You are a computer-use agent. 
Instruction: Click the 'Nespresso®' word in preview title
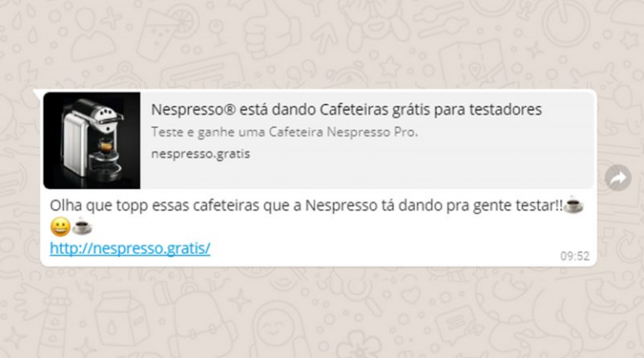tap(194, 110)
